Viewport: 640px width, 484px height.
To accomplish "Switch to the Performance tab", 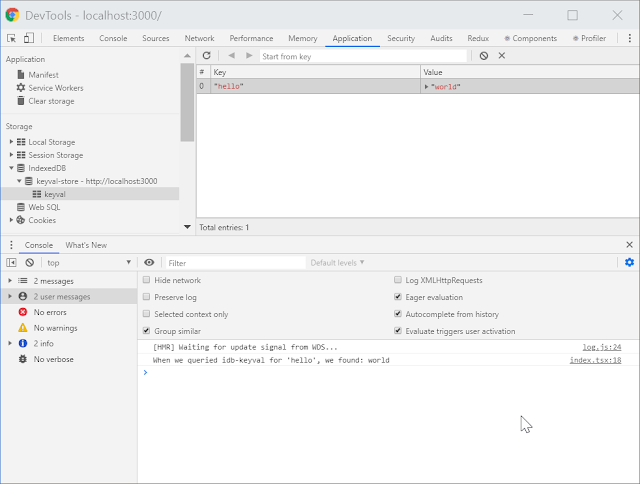I will pos(251,38).
